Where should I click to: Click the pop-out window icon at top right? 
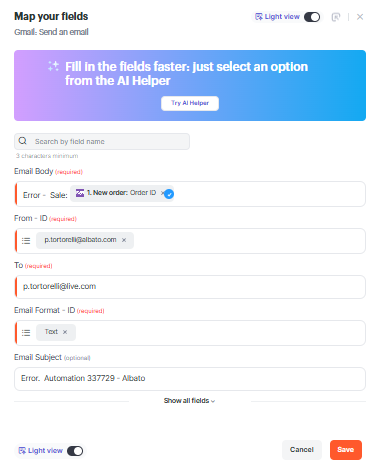[336, 17]
